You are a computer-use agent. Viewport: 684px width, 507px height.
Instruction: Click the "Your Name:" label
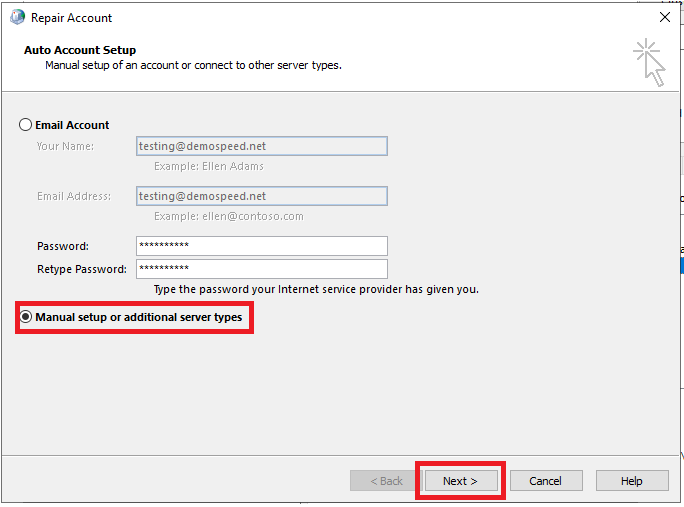point(65,146)
